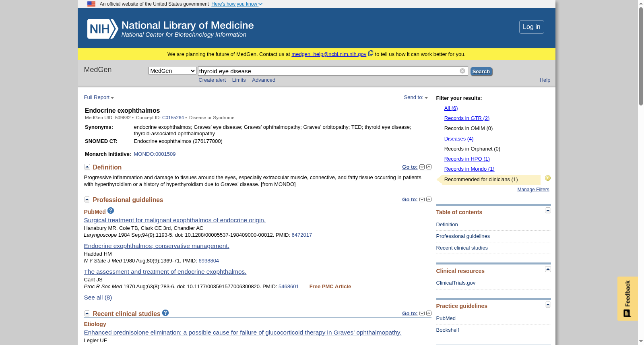Open Go to menu in Recent clinical studies
The image size is (644, 345).
[x=410, y=314]
